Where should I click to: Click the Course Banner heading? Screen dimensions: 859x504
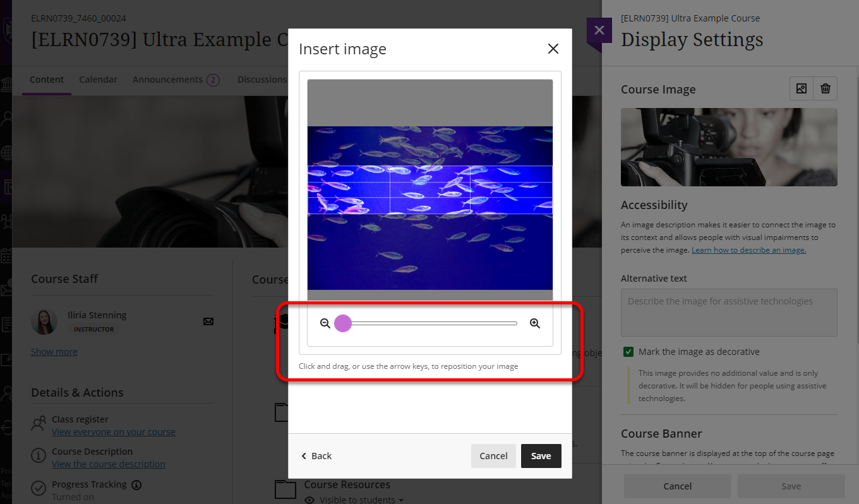[661, 434]
